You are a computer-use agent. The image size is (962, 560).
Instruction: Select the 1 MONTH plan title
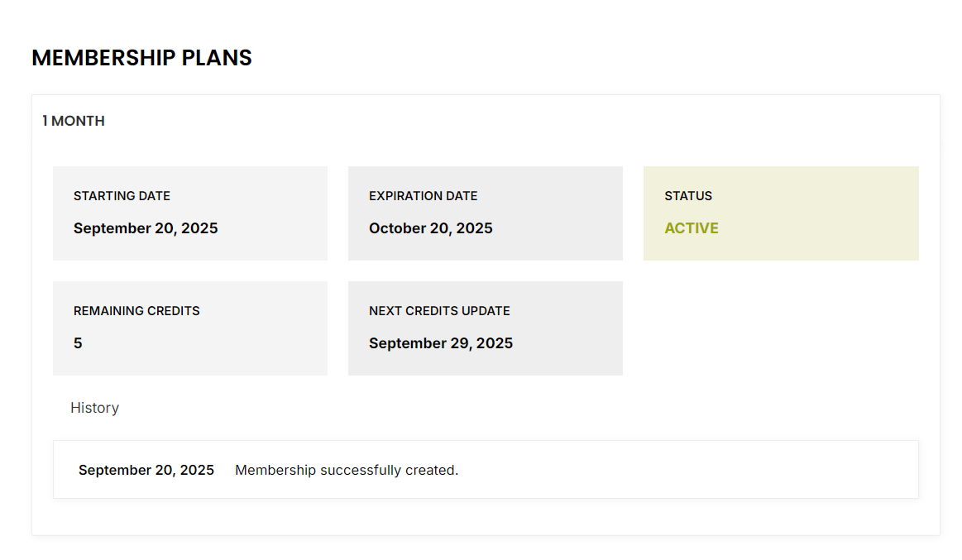(74, 121)
